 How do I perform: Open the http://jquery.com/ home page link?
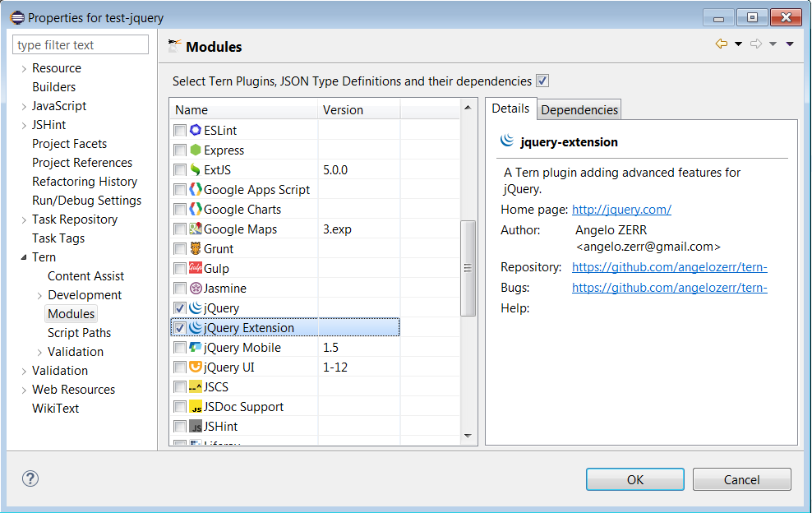click(621, 209)
